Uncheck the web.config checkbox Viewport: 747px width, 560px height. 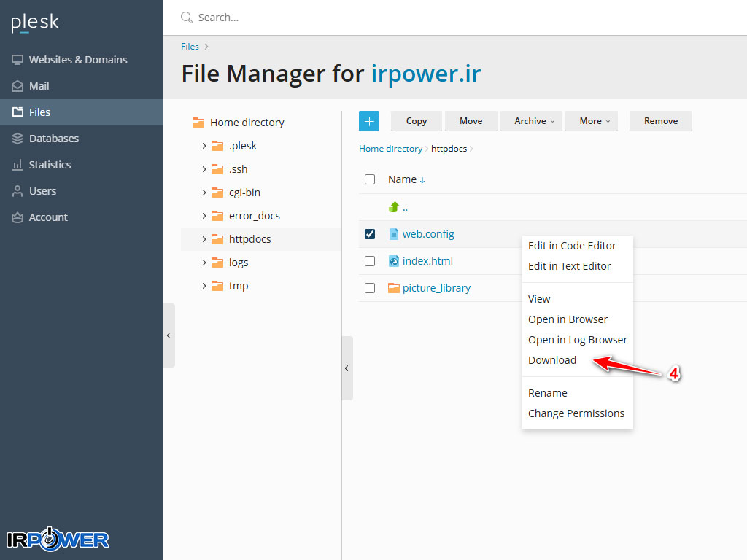370,234
